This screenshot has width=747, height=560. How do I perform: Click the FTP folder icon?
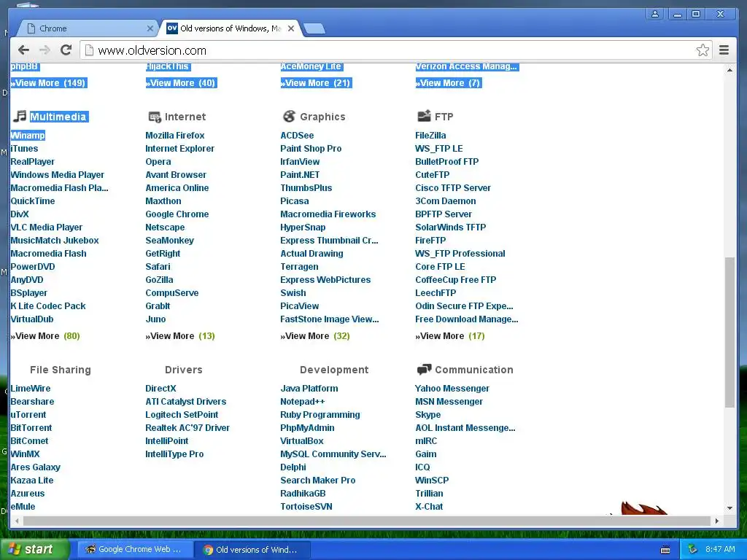[424, 116]
